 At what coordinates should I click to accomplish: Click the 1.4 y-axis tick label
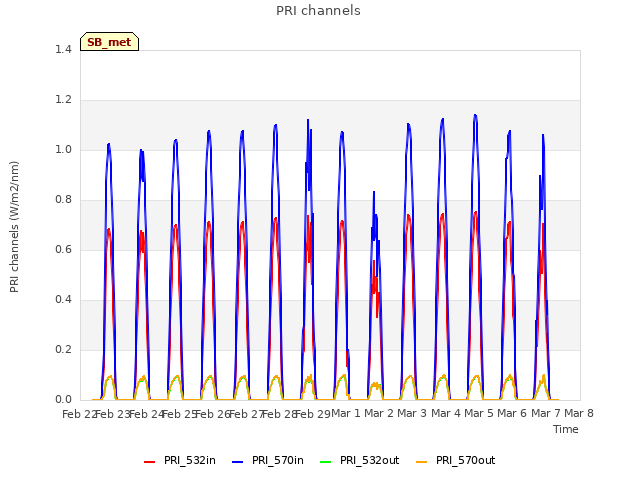63,49
